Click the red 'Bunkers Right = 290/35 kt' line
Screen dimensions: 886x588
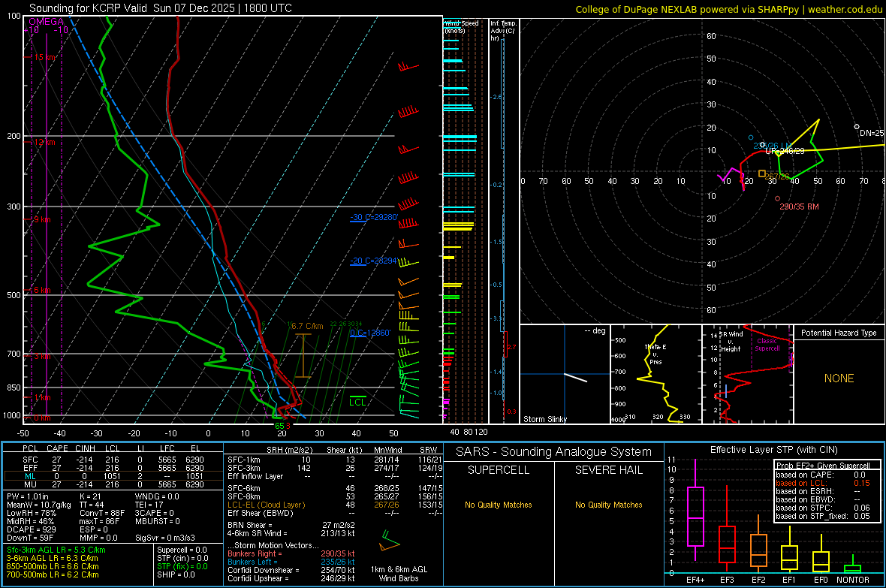291,554
